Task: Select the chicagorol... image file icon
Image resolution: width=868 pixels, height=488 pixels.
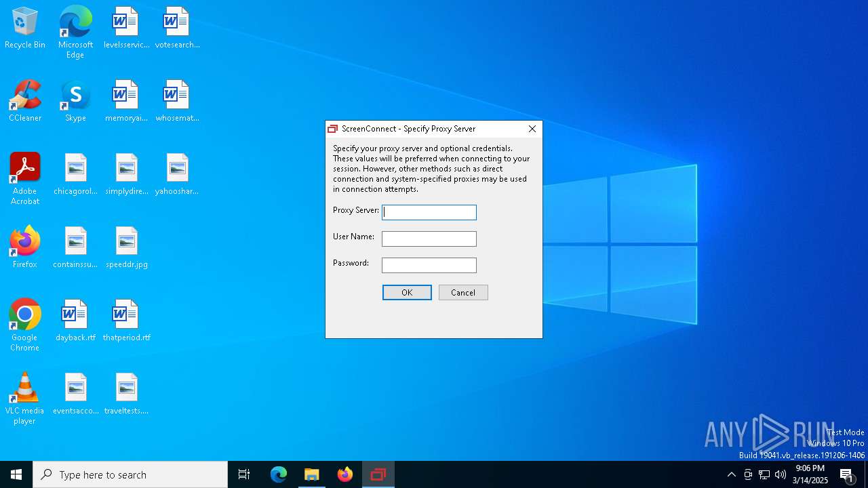Action: [75, 175]
